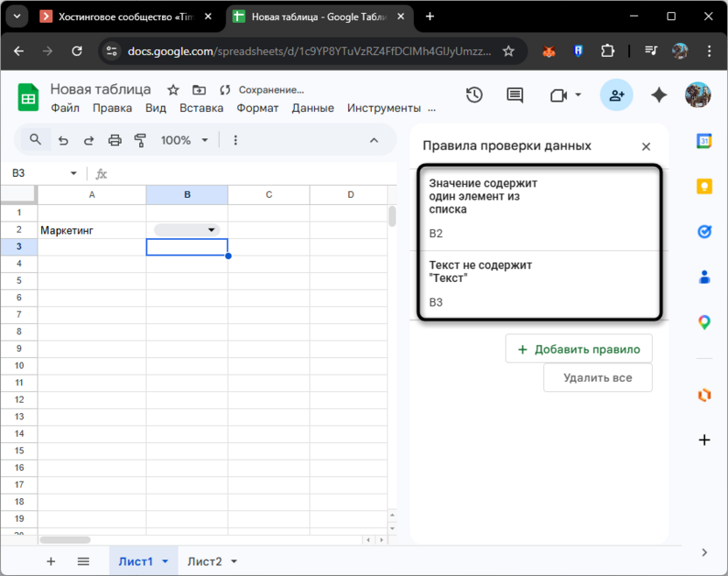Select the paint format tool
The image size is (728, 576).
tap(140, 140)
